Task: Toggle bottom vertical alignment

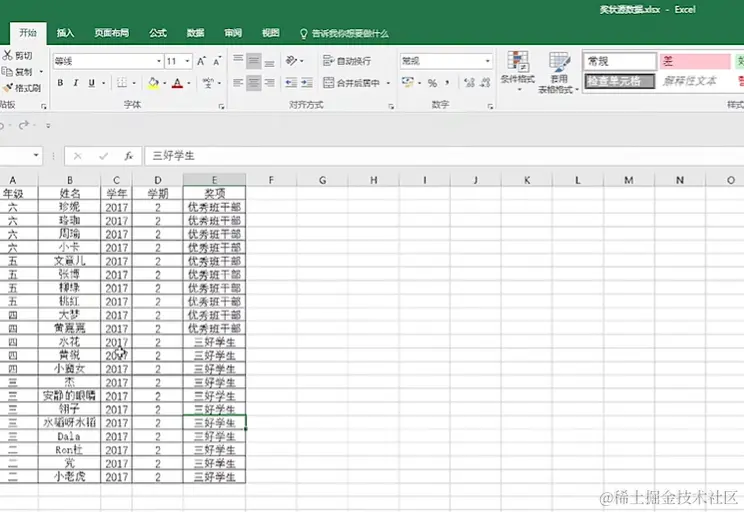Action: click(270, 61)
